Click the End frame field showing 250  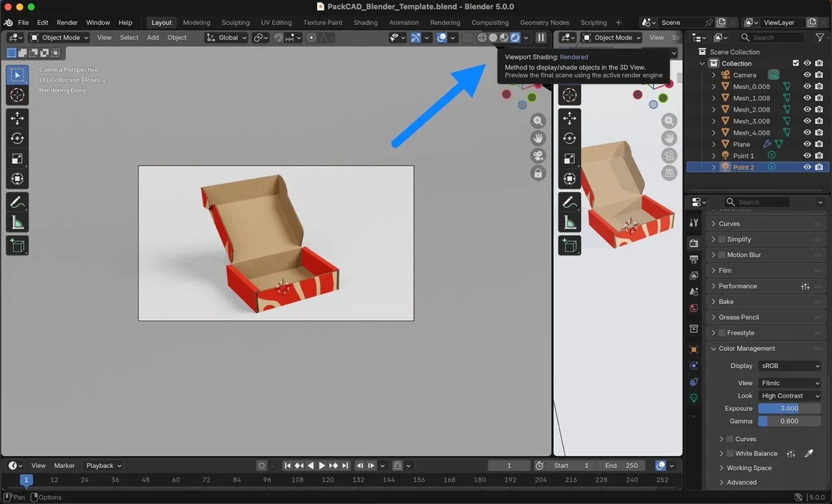(621, 465)
